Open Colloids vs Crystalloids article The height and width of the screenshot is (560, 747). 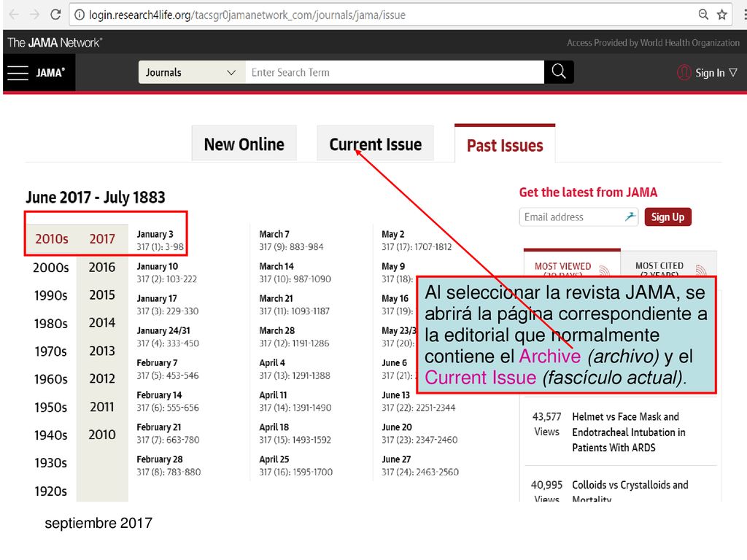(630, 491)
